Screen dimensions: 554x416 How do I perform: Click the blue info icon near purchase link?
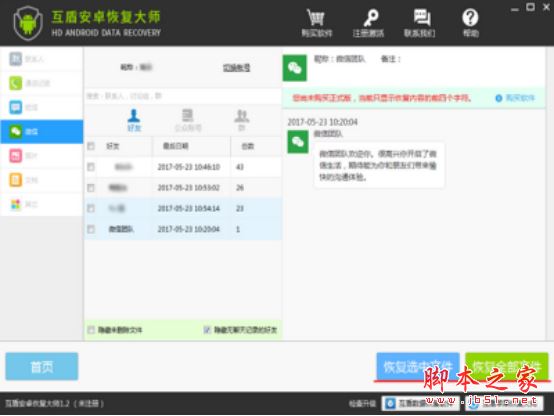[x=499, y=98]
